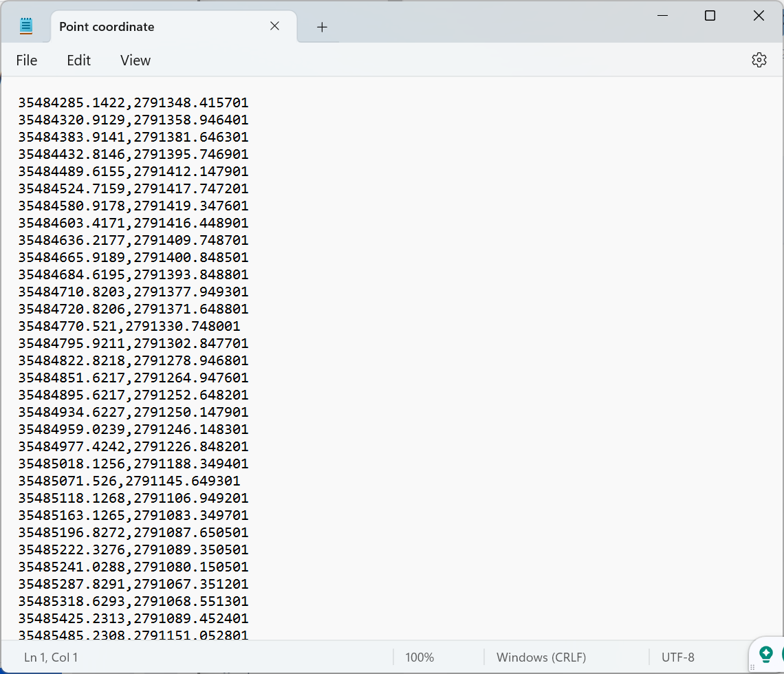Viewport: 784px width, 674px height.
Task: Click line 35484934.6227,2791250.147901
Action: pyautogui.click(x=133, y=412)
